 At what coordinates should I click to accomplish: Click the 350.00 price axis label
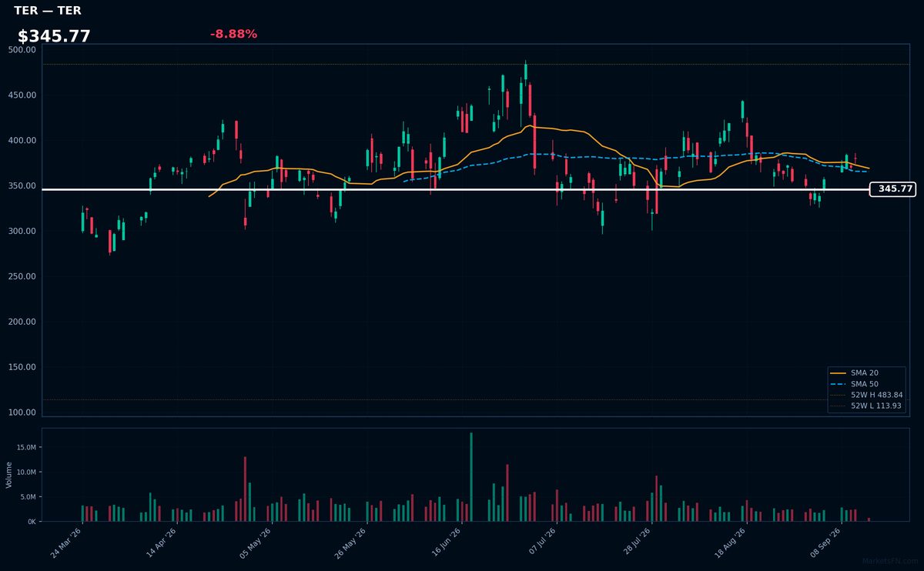pos(22,185)
